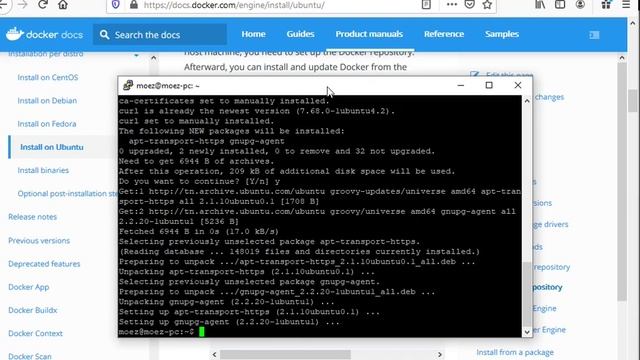The image size is (640, 360).
Task: Open Previous versions link
Action: tap(39, 240)
